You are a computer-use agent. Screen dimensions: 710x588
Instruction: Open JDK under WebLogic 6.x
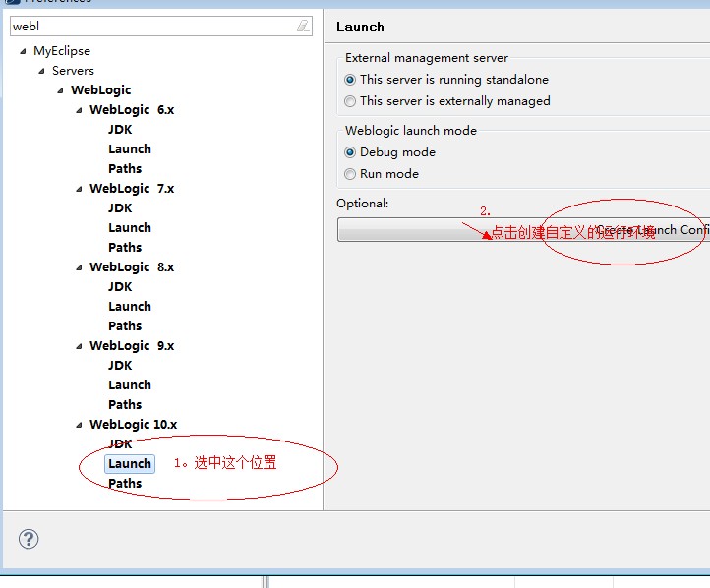(120, 130)
